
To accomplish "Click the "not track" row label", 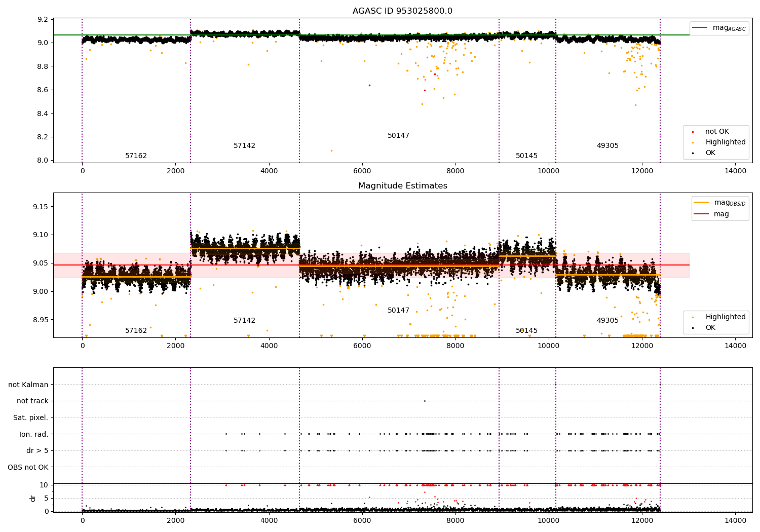I will (x=32, y=401).
